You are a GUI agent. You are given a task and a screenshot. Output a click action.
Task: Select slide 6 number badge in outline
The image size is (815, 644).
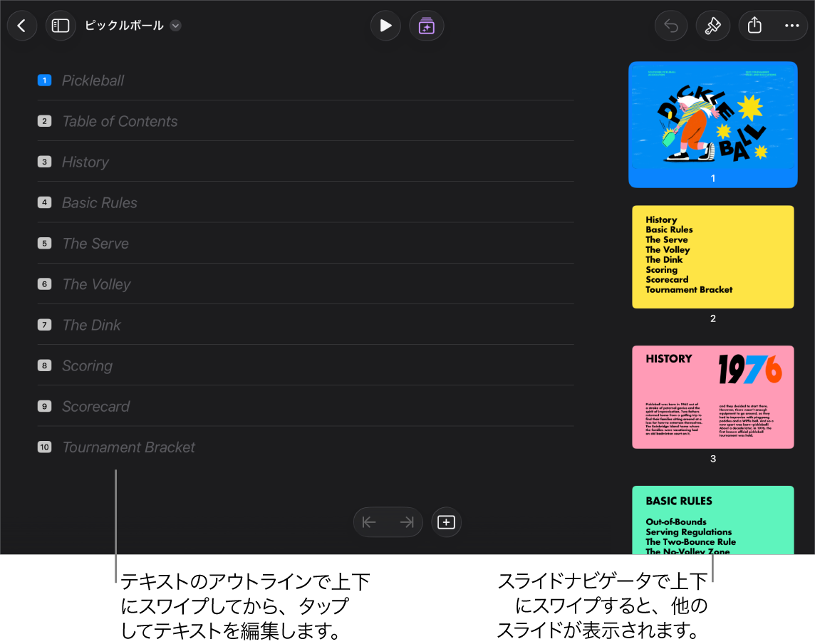click(x=45, y=284)
